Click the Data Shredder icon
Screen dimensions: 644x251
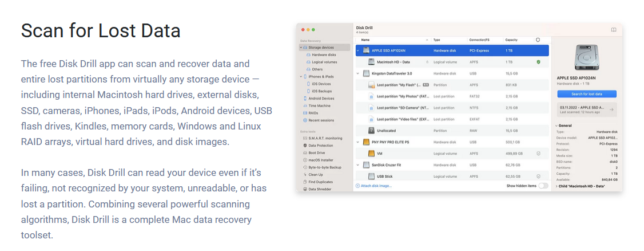pos(305,189)
